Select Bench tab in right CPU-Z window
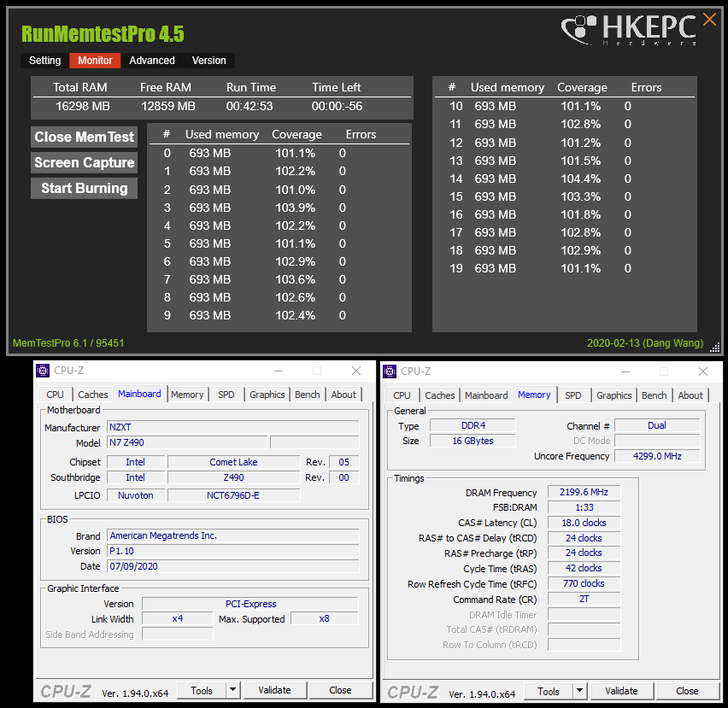This screenshot has width=728, height=708. click(x=655, y=395)
